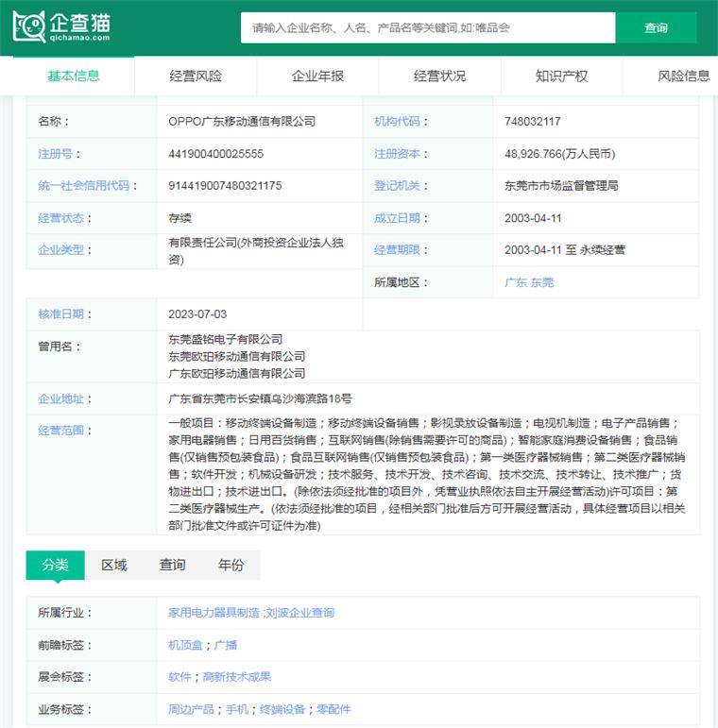Click the 核准日期 label link
Image resolution: width=718 pixels, height=728 pixels.
coord(60,314)
